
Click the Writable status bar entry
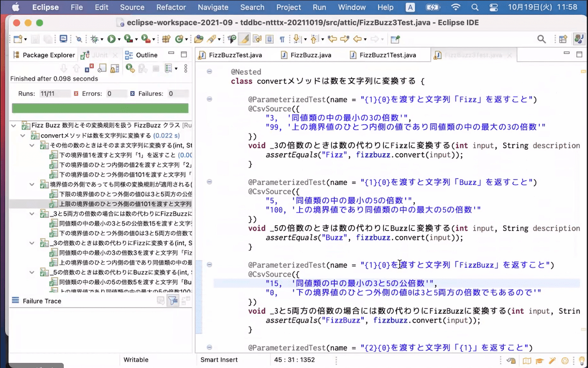[136, 360]
